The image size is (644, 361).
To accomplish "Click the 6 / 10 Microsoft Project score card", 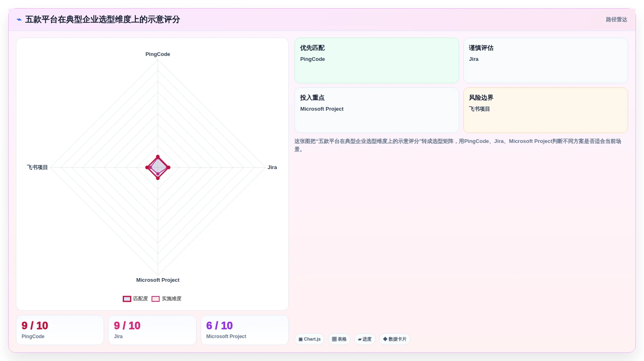I will (245, 330).
